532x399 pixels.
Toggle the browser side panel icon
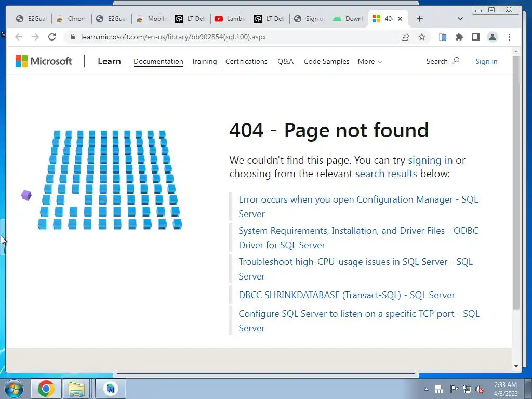pyautogui.click(x=476, y=37)
